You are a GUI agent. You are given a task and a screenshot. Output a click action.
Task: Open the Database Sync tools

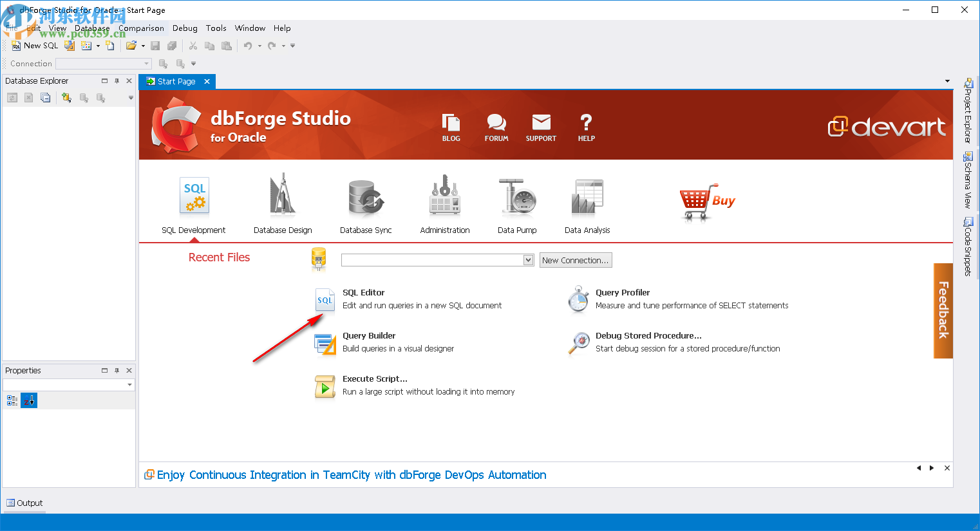(x=365, y=196)
